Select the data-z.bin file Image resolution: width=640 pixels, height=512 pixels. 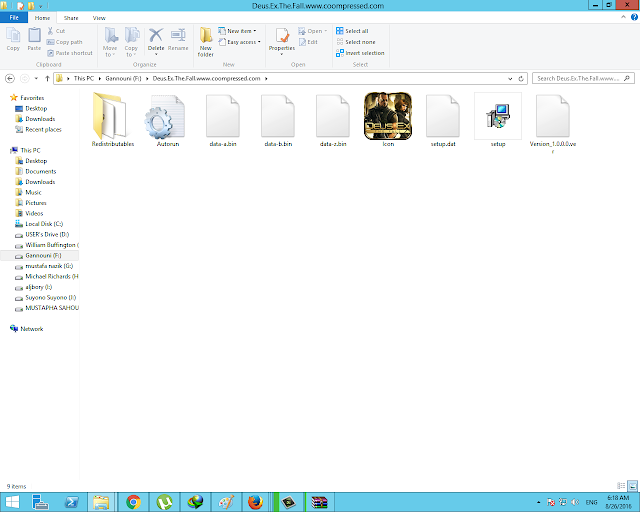click(x=333, y=119)
